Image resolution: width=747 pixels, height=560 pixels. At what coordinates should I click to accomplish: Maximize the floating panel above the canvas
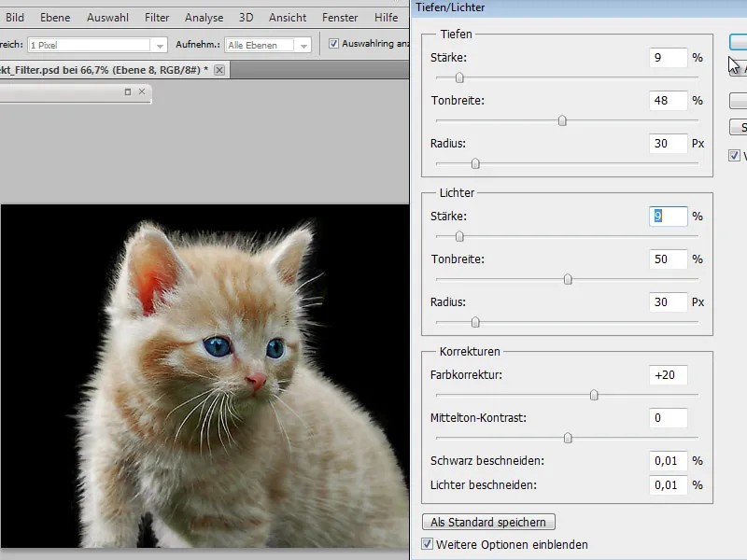128,91
